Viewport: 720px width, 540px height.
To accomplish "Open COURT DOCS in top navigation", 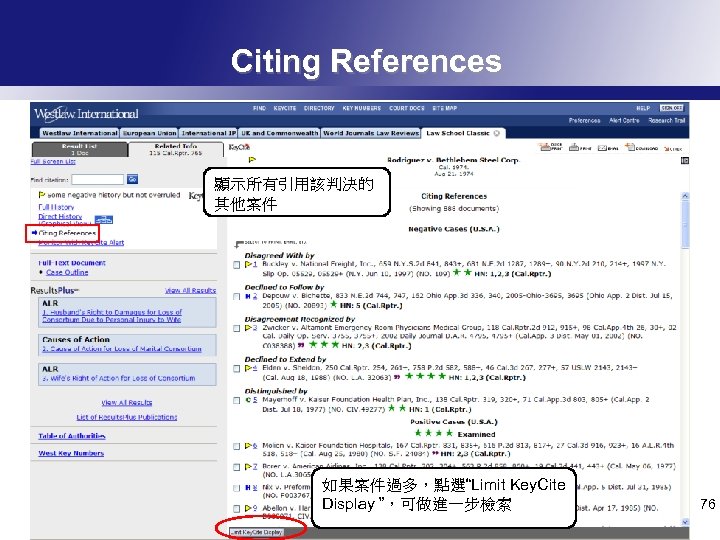I will click(x=407, y=108).
